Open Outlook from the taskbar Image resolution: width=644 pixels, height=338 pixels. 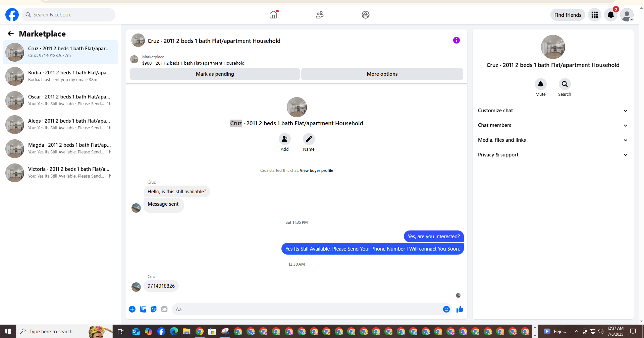click(x=136, y=331)
